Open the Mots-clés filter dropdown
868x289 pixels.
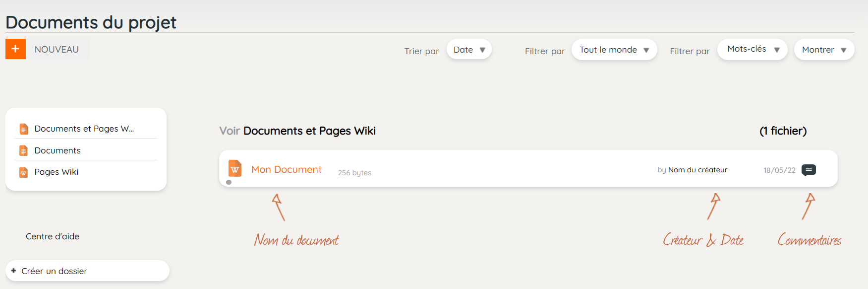[752, 50]
